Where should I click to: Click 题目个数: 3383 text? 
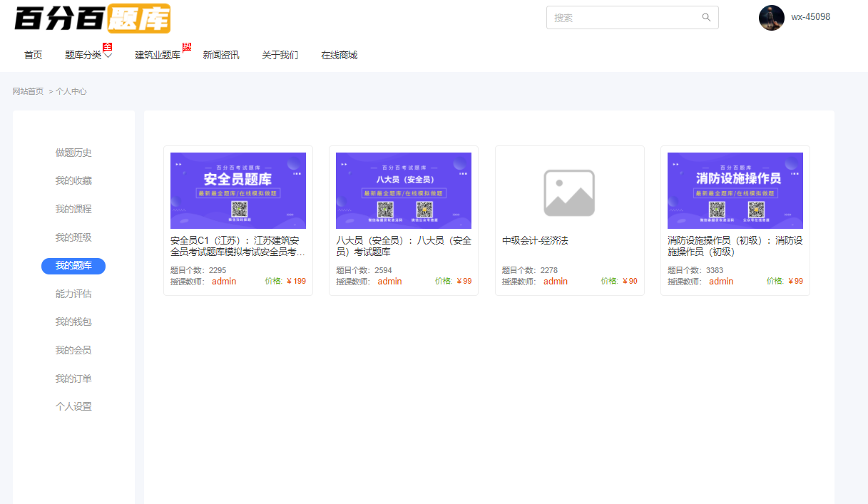click(x=695, y=270)
